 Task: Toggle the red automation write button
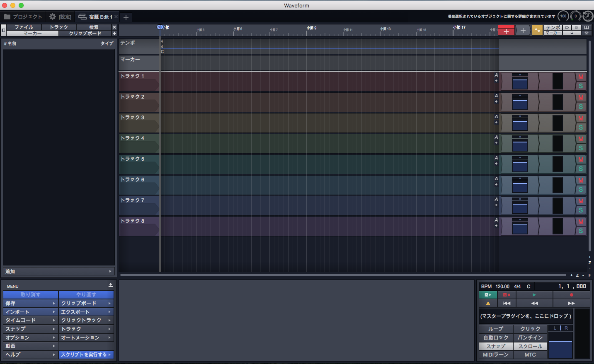coord(507,295)
